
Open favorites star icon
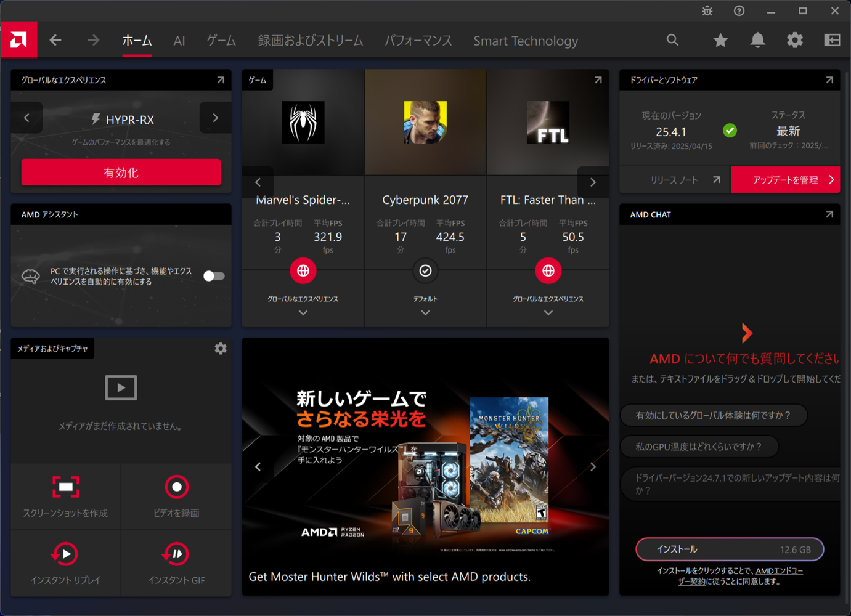[x=720, y=41]
